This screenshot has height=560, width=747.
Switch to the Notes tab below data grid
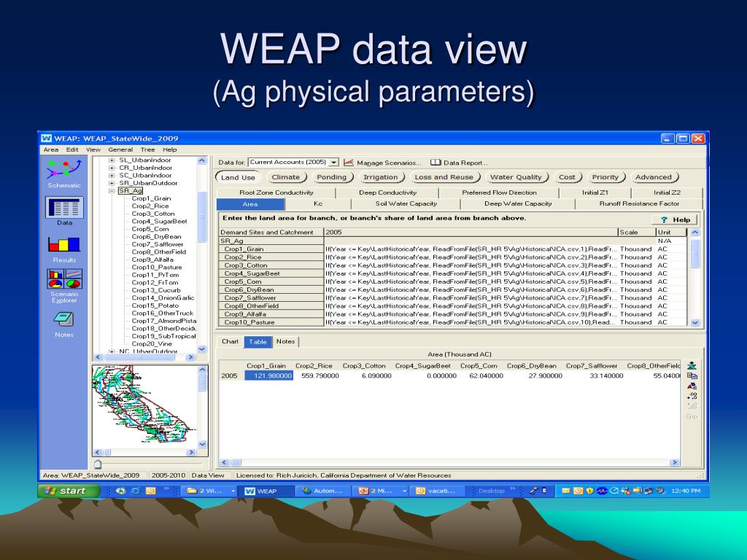285,341
